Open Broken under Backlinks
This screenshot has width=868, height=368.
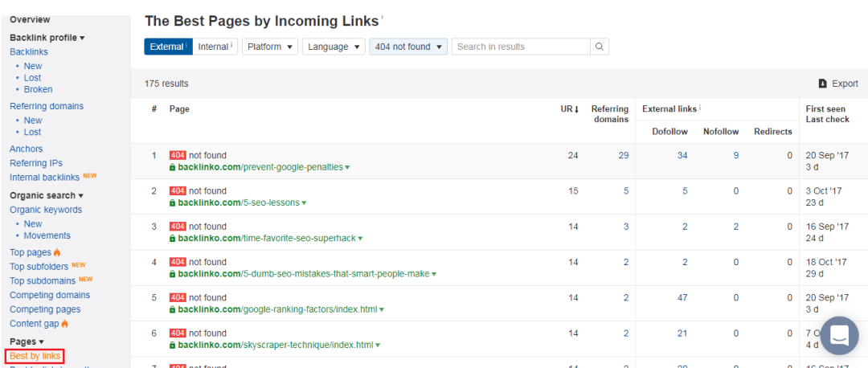coord(39,89)
